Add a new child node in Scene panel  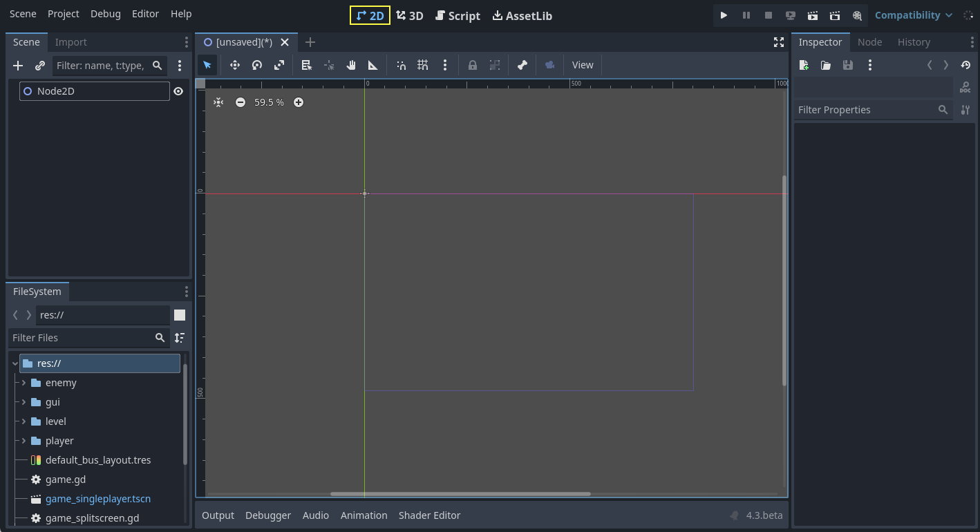click(17, 66)
